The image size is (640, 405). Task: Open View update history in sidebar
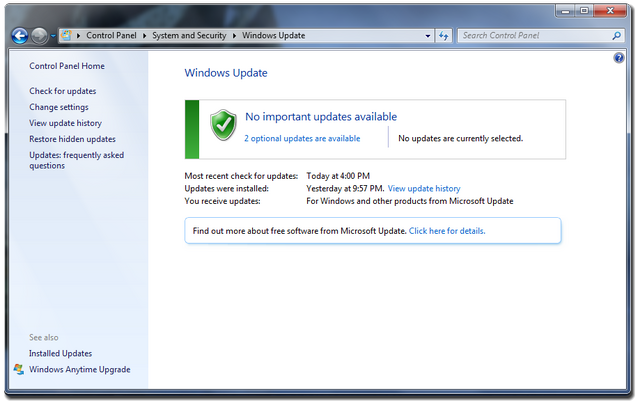click(x=65, y=123)
